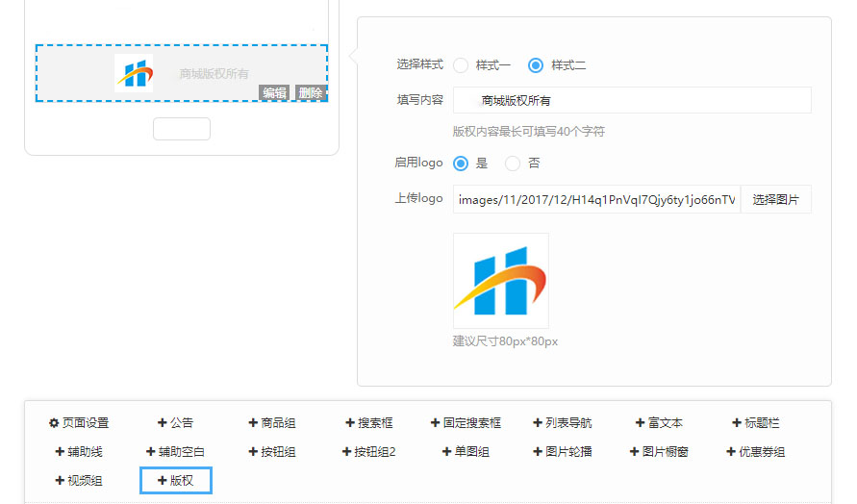Viewport: 857px width, 504px height.
Task: Add a 辅助线 divider line component
Action: coord(79,451)
